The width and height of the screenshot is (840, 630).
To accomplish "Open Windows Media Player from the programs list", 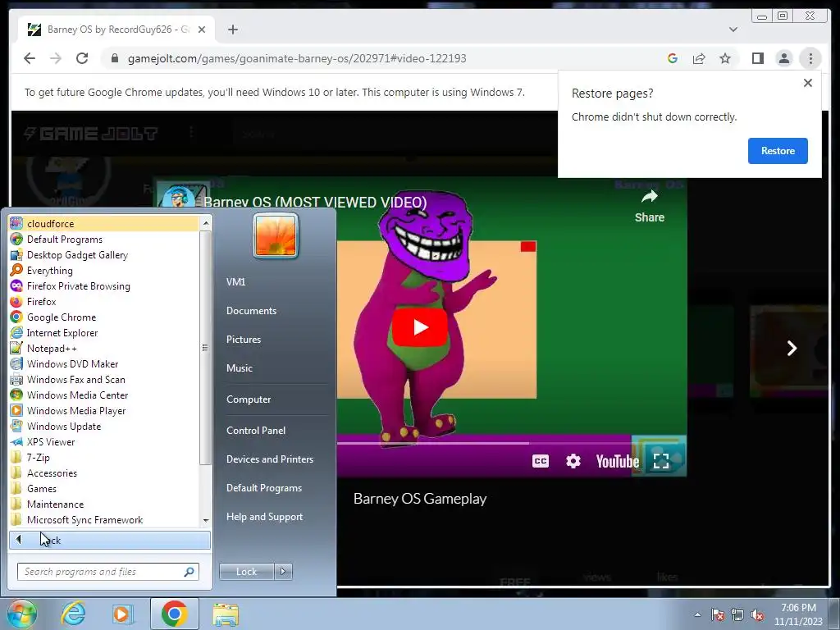I will (103, 410).
